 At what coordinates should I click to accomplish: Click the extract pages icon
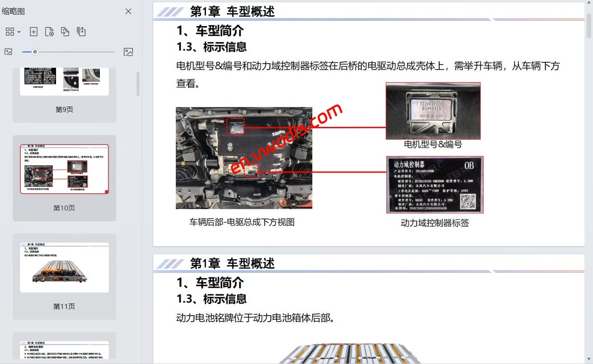[x=81, y=32]
